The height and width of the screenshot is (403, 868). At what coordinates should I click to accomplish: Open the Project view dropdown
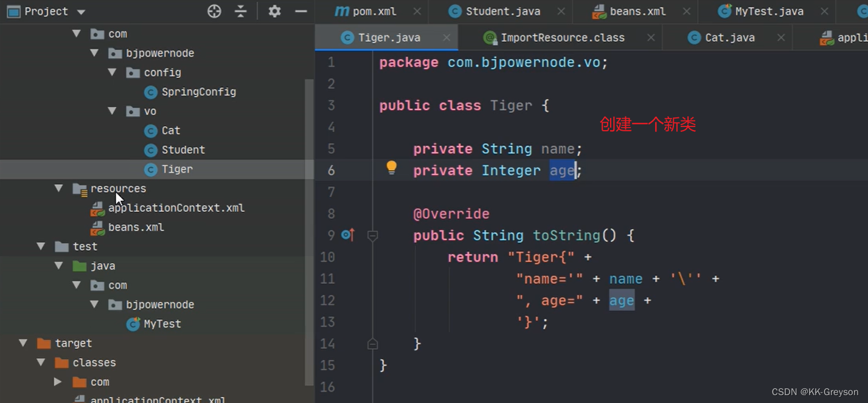click(x=81, y=12)
